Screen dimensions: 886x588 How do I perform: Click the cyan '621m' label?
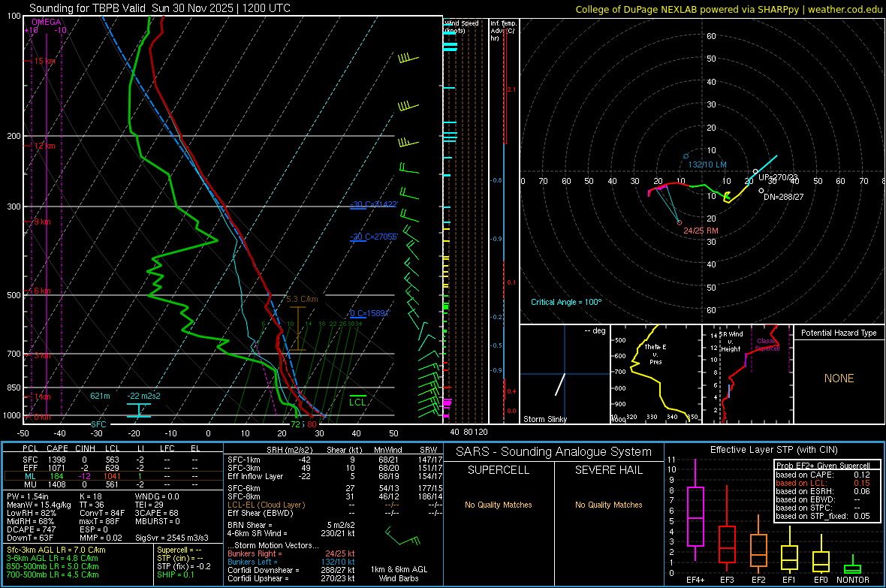click(100, 396)
